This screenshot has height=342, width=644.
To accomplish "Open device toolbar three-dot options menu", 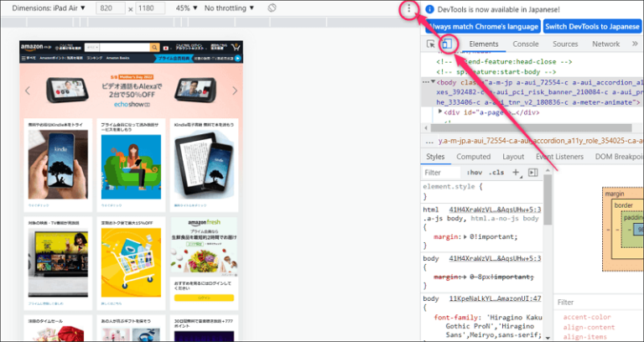I will point(408,8).
